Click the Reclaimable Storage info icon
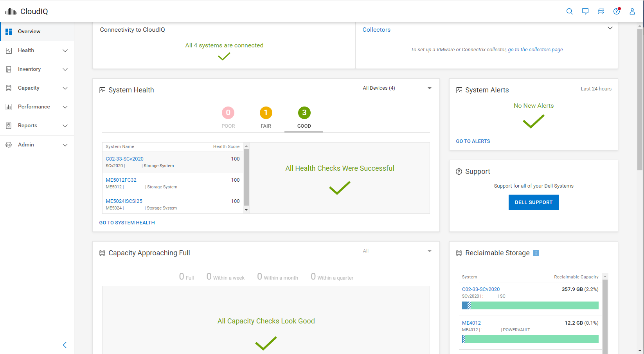Screen dimensions: 644x354 (x=536, y=253)
